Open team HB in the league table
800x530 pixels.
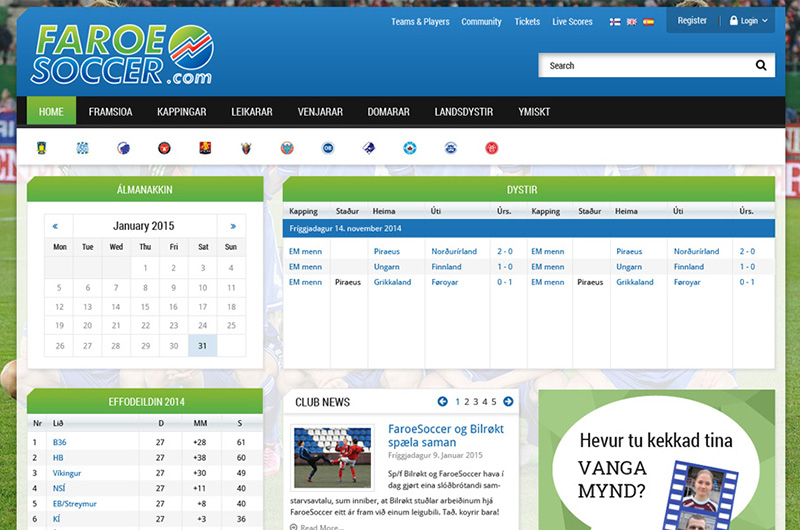click(58, 458)
